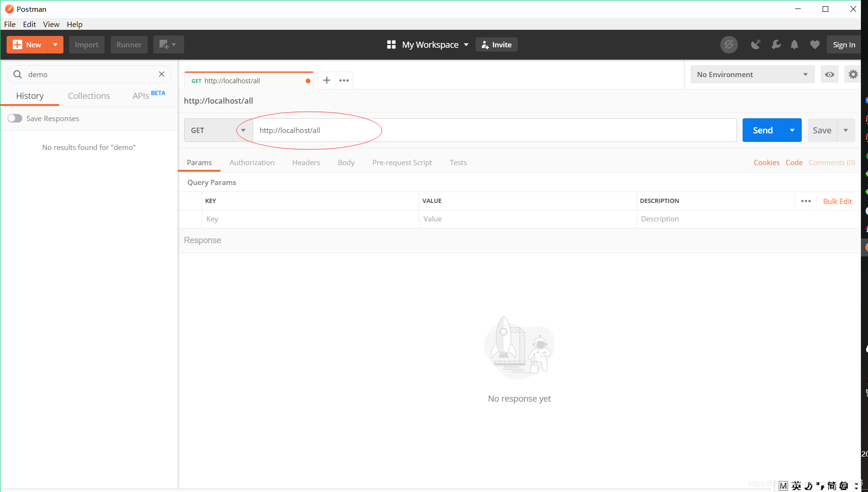Image resolution: width=868 pixels, height=492 pixels.
Task: Open tab options ellipsis menu
Action: pyautogui.click(x=344, y=80)
